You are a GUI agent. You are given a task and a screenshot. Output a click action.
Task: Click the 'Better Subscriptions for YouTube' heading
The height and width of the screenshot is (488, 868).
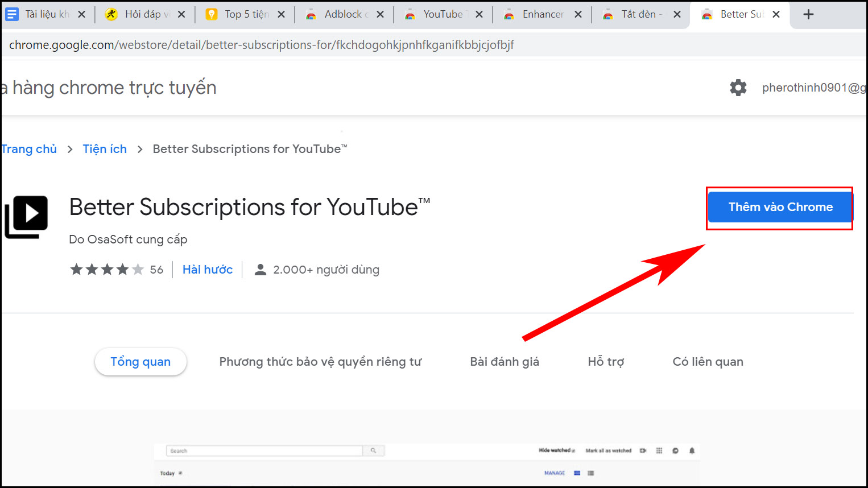[250, 208]
